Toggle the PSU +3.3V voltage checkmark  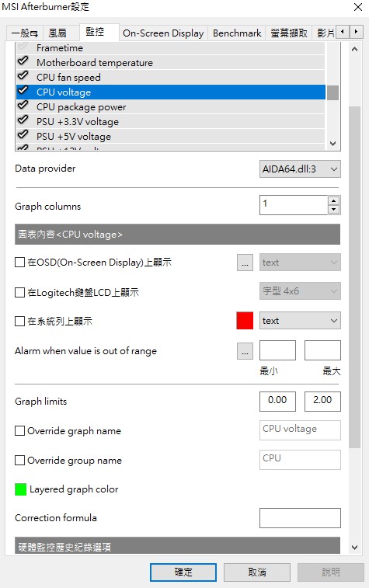(23, 120)
